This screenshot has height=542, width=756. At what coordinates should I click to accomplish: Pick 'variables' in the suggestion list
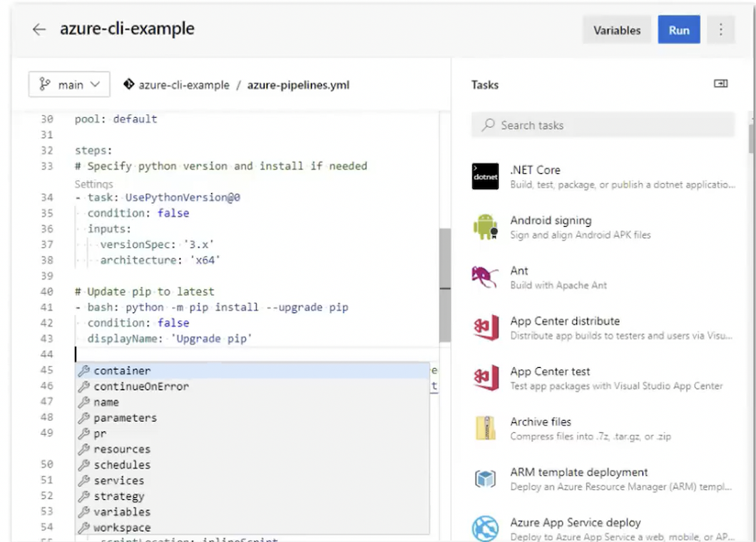pyautogui.click(x=122, y=512)
